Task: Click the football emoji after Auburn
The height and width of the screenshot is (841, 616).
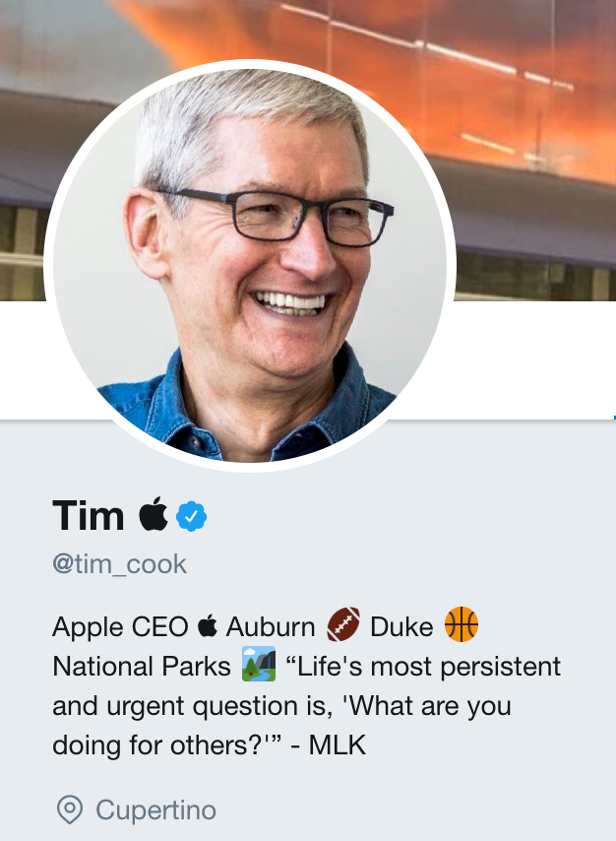Action: [x=345, y=624]
